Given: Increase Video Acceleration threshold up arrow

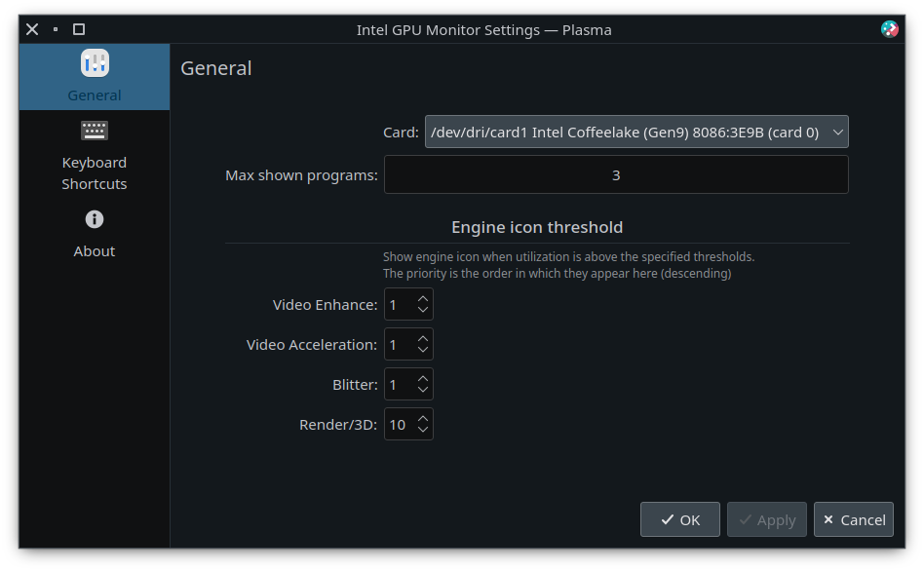Looking at the screenshot, I should tap(422, 339).
